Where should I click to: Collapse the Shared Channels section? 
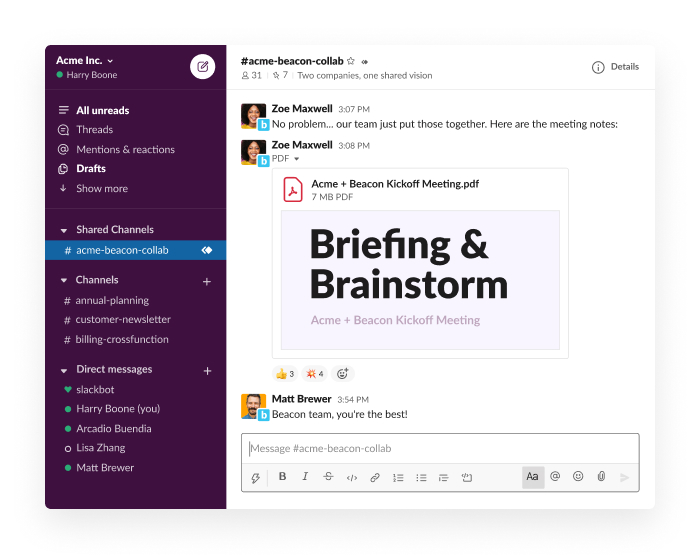pos(64,230)
